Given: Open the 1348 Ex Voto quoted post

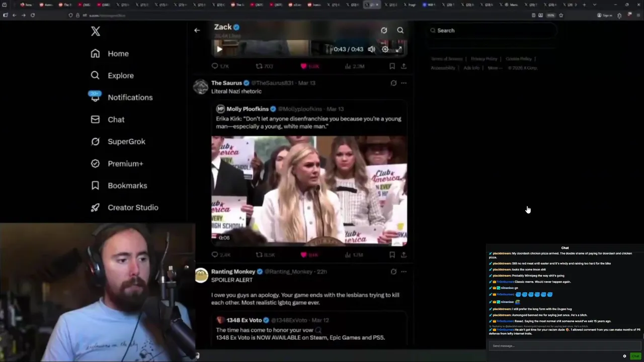Looking at the screenshot, I should coord(309,329).
